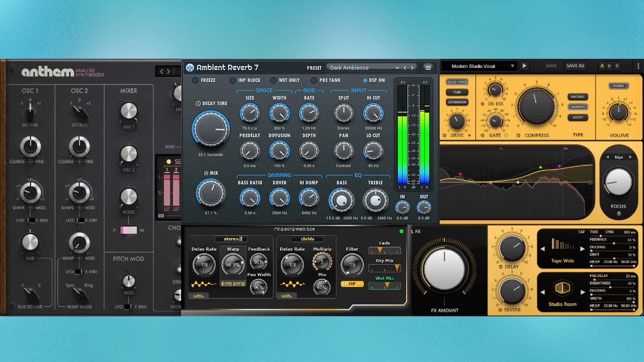Click the large FX Amount knob
The image size is (644, 362).
[x=444, y=268]
